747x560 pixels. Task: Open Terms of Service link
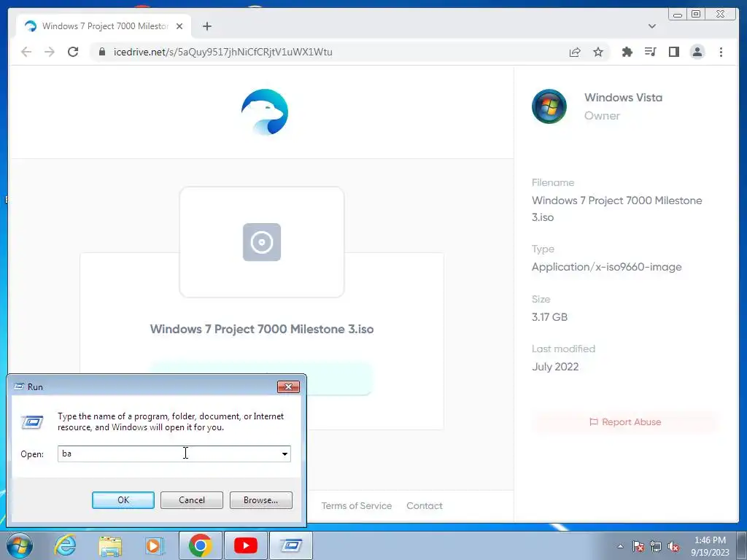coord(356,506)
